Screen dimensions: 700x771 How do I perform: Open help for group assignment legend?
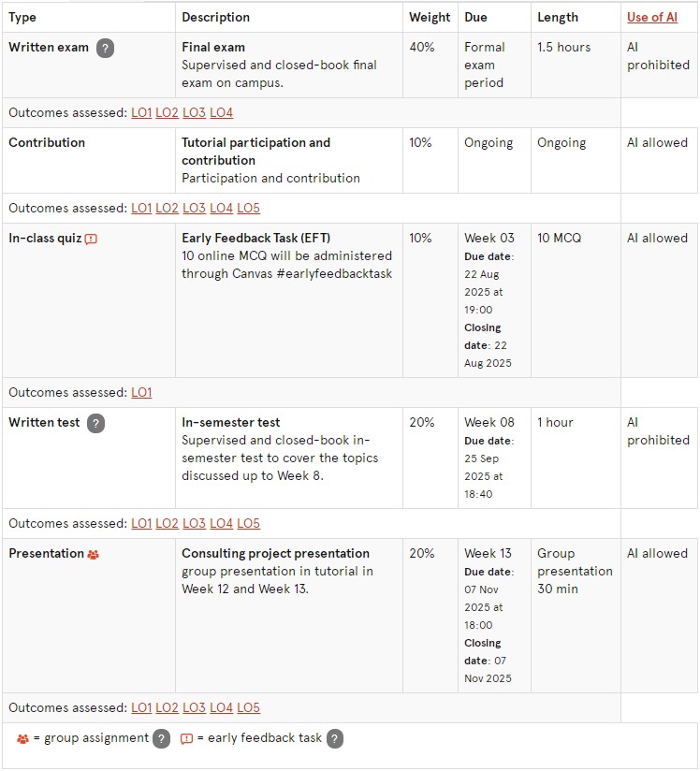point(162,738)
